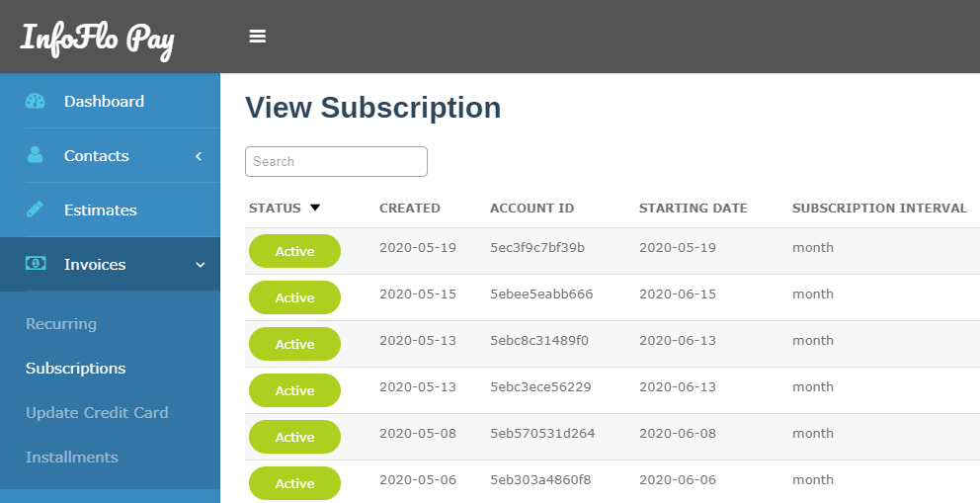This screenshot has width=980, height=503.
Task: Toggle the hamburger menu icon
Action: point(258,37)
